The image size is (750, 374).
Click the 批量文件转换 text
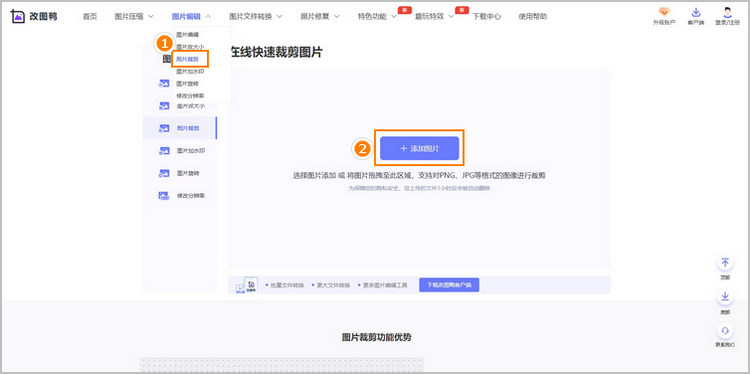(287, 285)
